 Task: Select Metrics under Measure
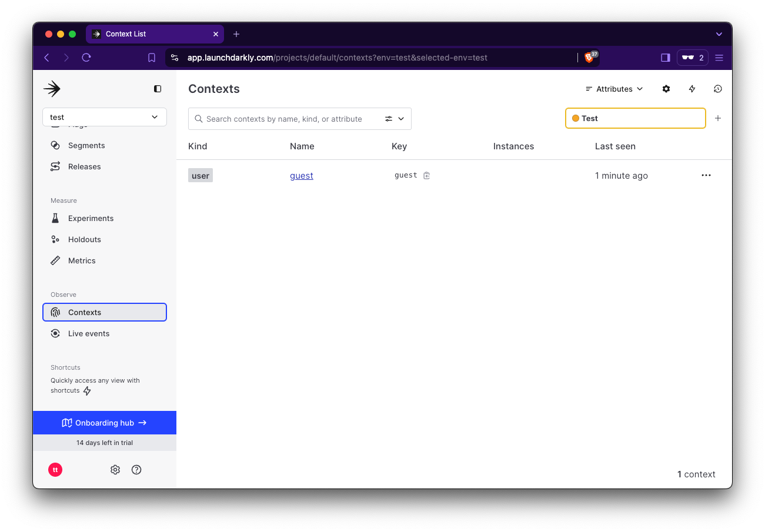point(82,260)
